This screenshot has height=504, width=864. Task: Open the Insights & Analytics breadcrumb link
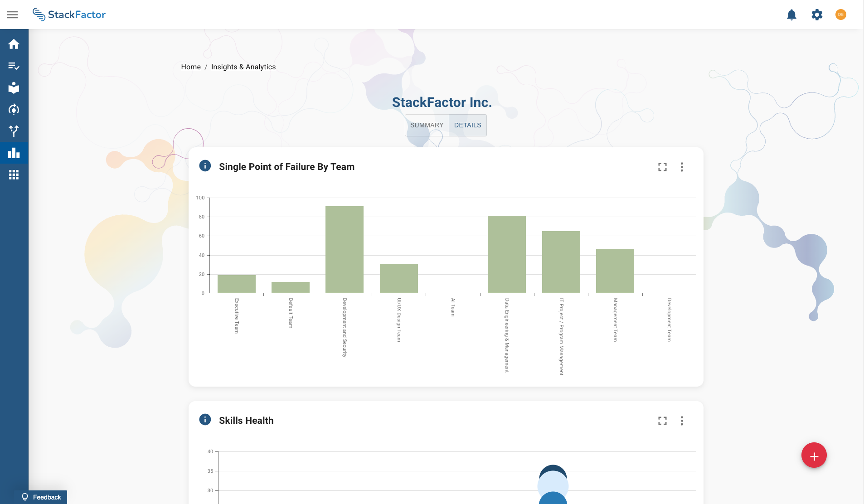click(x=243, y=67)
